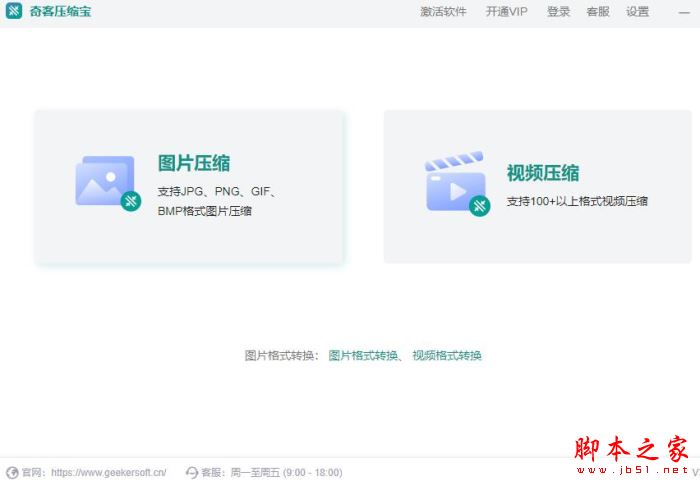Viewport: 700px width, 481px height.
Task: Open 客服 in the top bar
Action: tap(597, 12)
